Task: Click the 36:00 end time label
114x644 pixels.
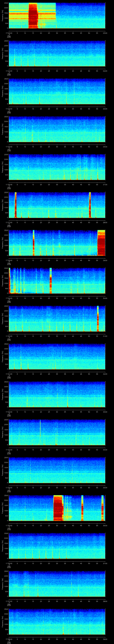Action: (x=105, y=525)
